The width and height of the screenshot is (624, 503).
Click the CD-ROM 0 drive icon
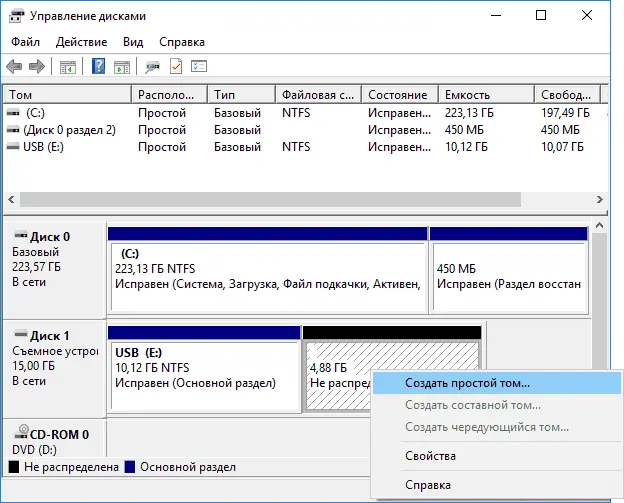pos(21,432)
